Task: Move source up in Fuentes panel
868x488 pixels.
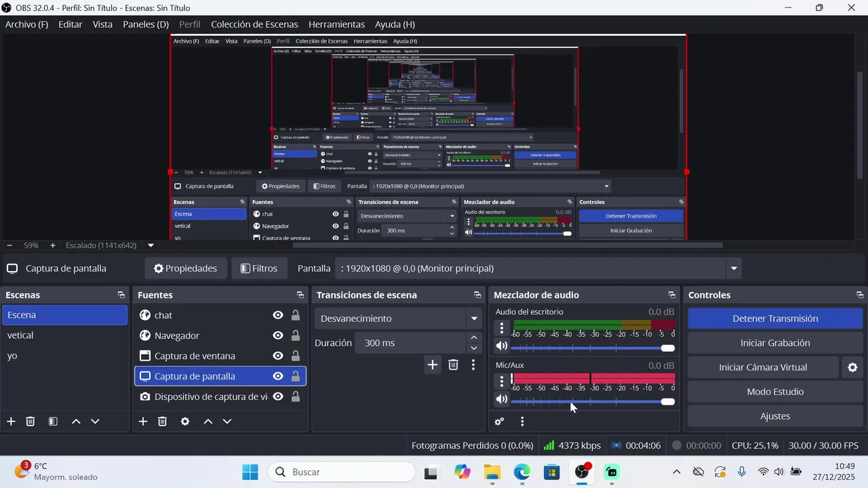Action: tap(208, 422)
